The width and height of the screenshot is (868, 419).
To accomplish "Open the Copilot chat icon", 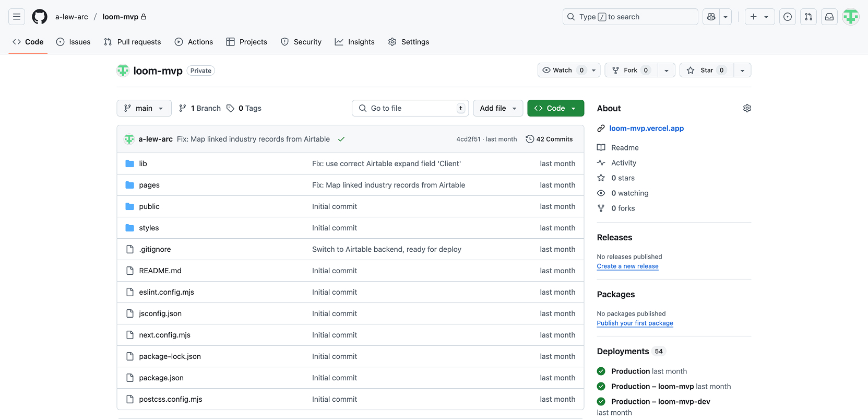I will coord(711,17).
